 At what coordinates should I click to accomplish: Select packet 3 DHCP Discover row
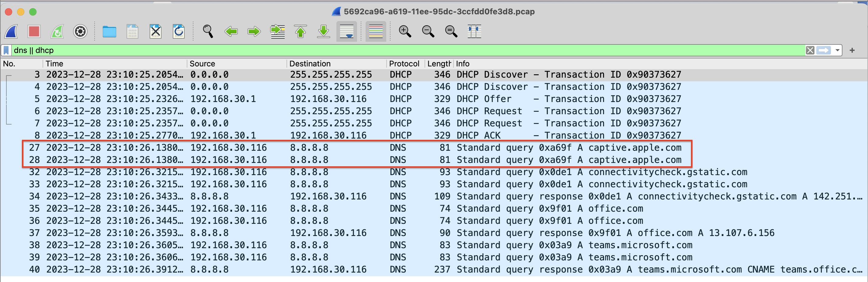pyautogui.click(x=434, y=75)
